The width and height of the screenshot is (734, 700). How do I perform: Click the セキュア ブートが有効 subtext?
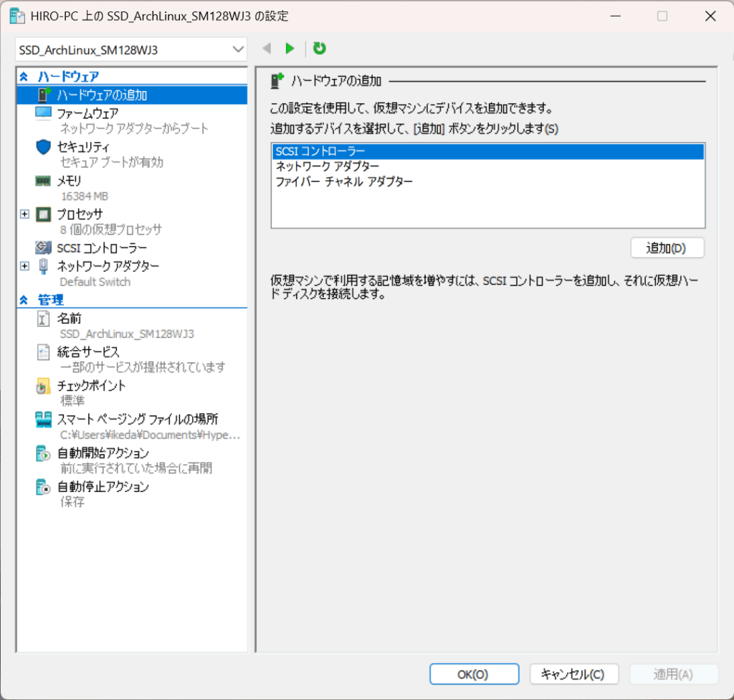[111, 162]
